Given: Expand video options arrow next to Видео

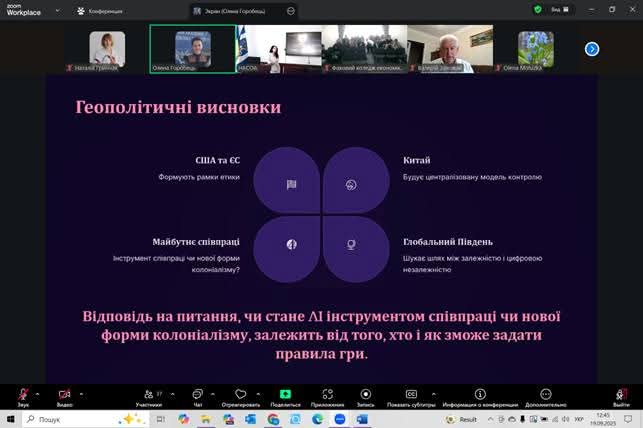Looking at the screenshot, I should pyautogui.click(x=81, y=393).
